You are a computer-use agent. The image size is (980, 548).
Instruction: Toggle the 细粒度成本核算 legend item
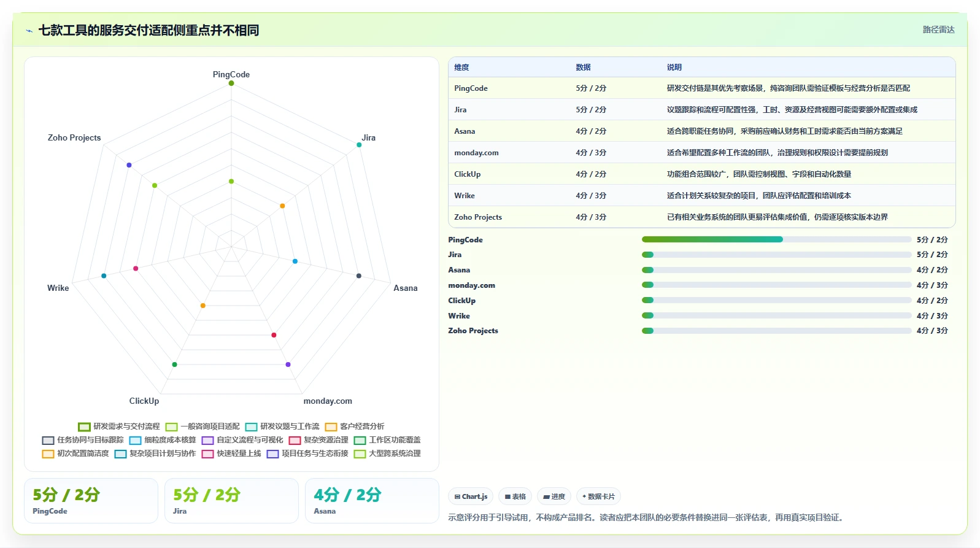162,440
